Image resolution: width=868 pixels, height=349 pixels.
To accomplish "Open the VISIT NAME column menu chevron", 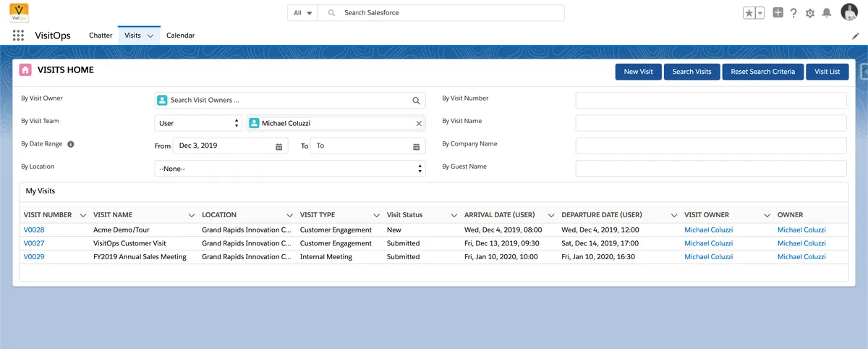I will [192, 216].
